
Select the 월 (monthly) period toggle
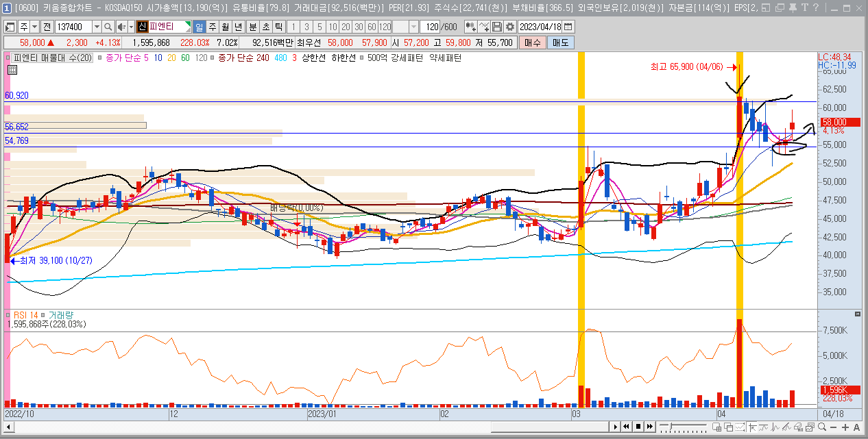coord(225,27)
